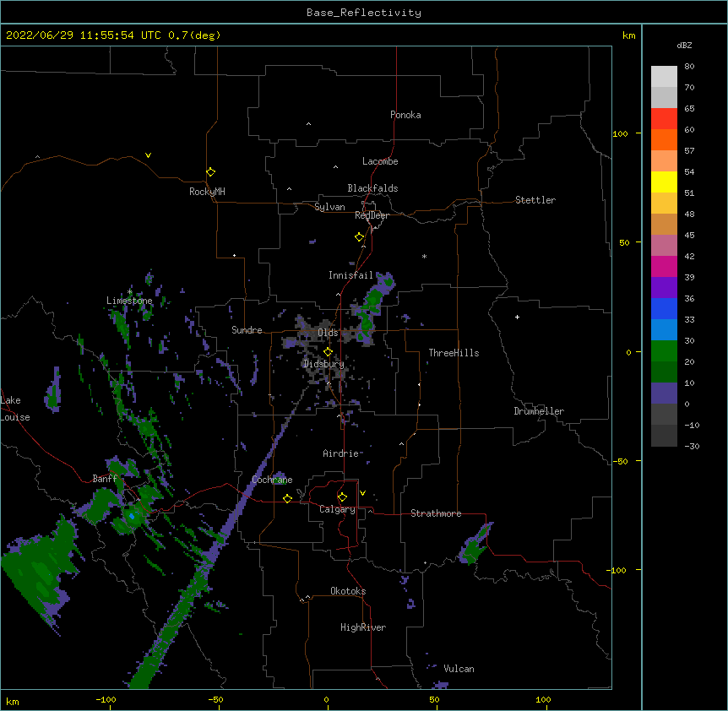
Task: Click the yellow marker south of RedDeer
Action: point(359,237)
